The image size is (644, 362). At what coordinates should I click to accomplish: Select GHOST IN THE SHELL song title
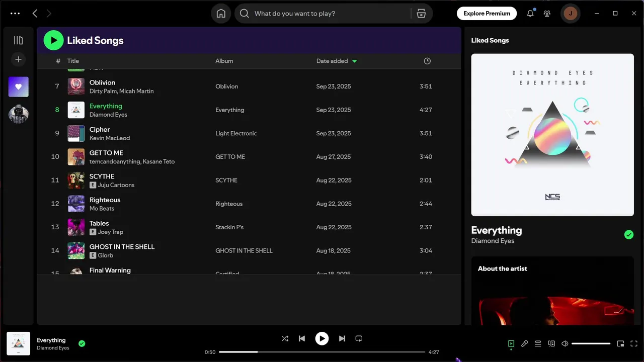(122, 247)
